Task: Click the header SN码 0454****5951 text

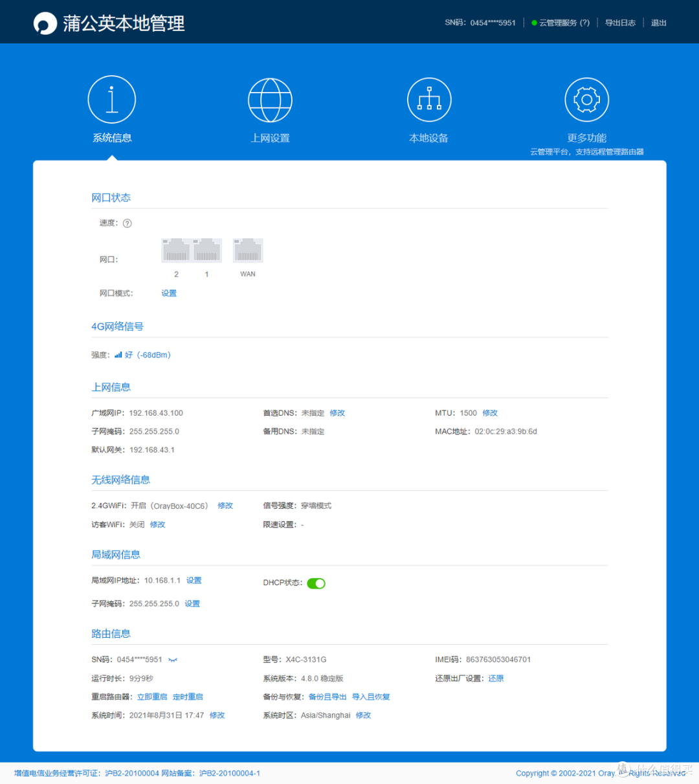Action: (x=480, y=23)
